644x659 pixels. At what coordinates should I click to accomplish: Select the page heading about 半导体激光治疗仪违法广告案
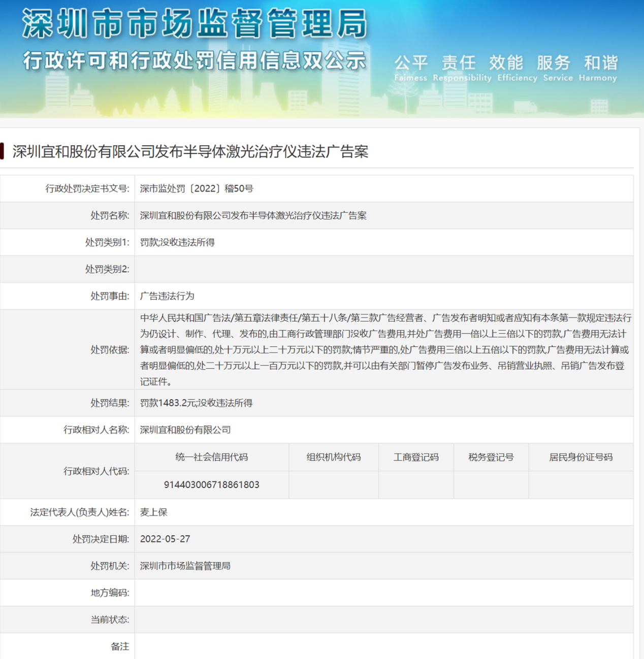[190, 151]
